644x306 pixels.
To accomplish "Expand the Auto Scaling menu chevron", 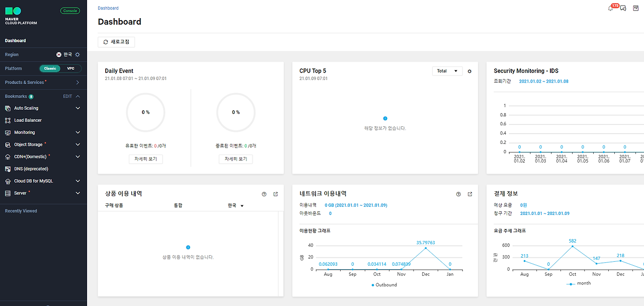I will click(77, 108).
